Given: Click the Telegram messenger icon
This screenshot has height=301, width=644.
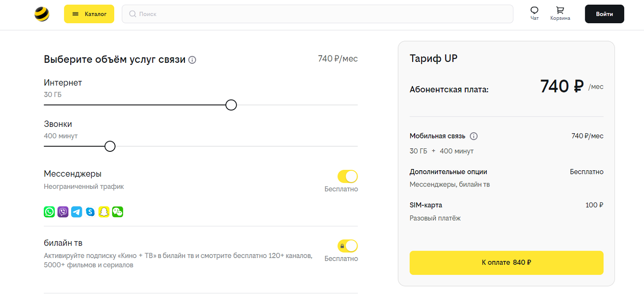Looking at the screenshot, I should [76, 212].
